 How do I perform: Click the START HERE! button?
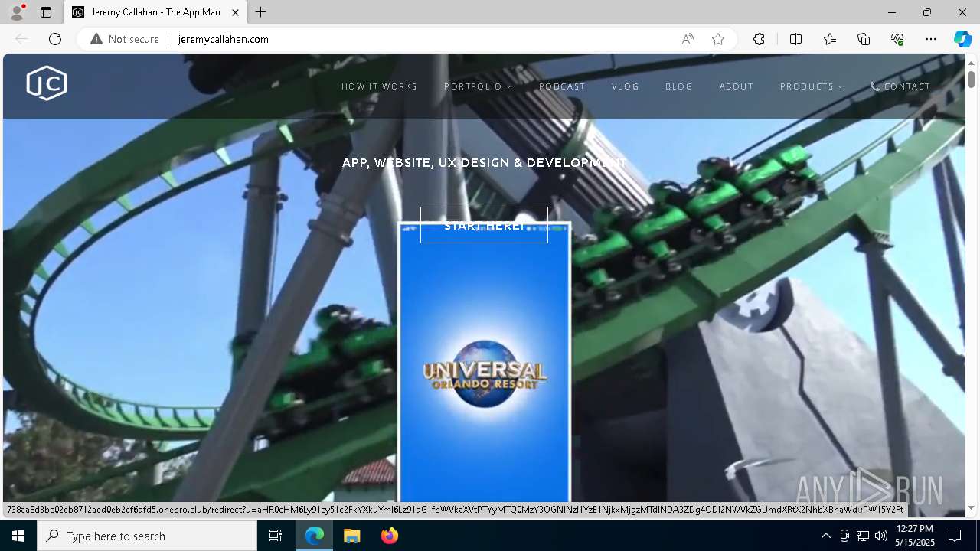coord(484,225)
